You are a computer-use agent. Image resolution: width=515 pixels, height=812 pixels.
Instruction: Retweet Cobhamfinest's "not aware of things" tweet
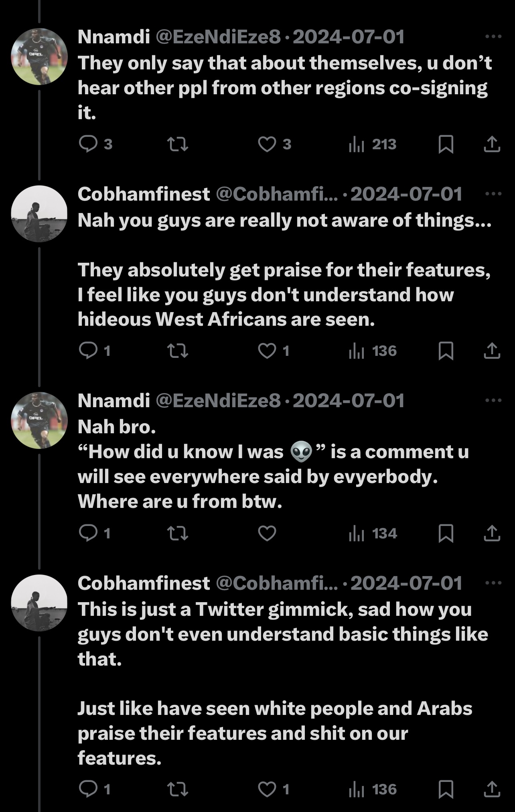tap(177, 351)
